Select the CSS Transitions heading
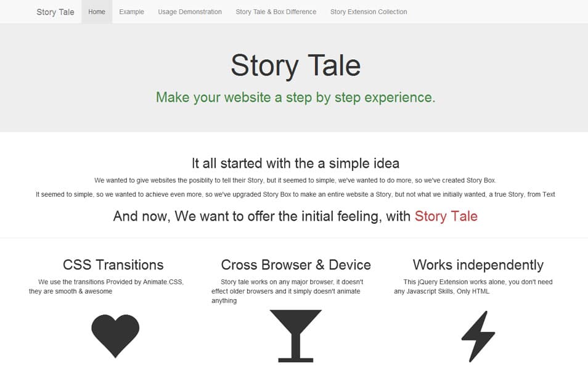This screenshot has height=370, width=588. click(x=113, y=265)
